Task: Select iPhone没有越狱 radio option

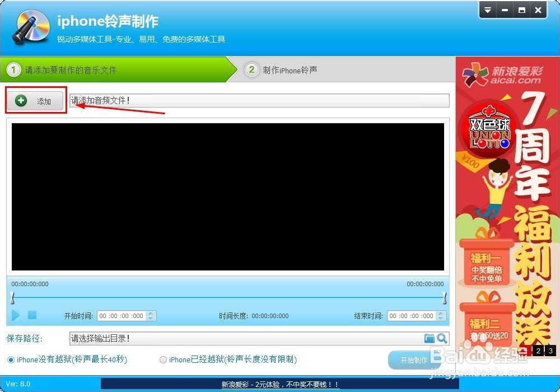Action: tap(11, 360)
